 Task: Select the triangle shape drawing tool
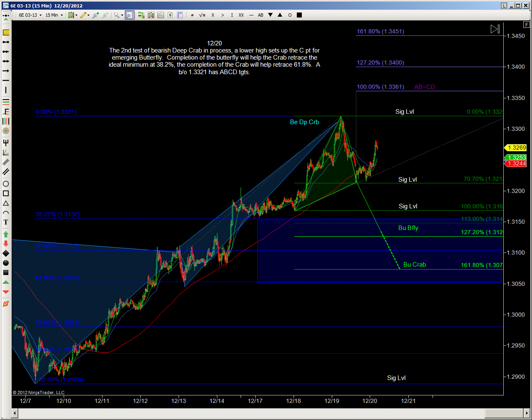(6, 203)
